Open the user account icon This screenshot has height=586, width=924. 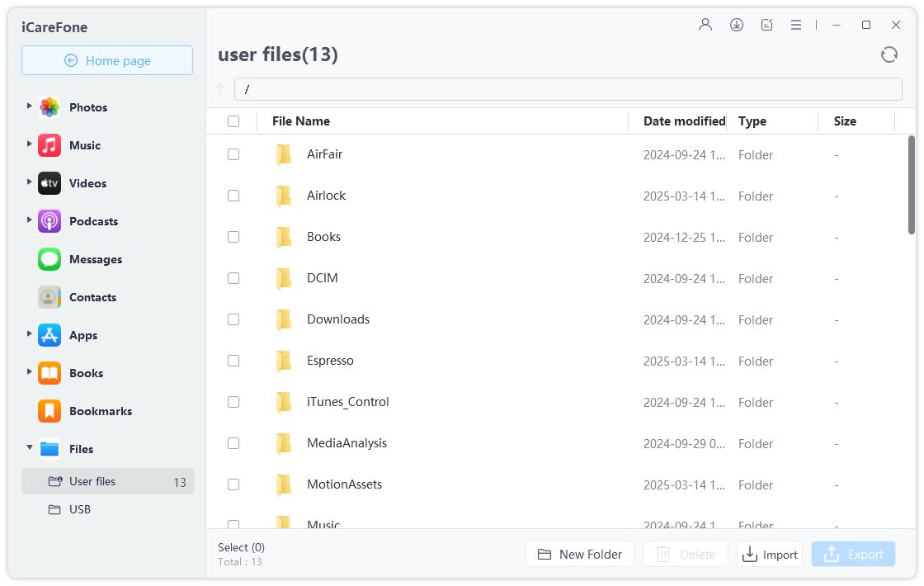(x=705, y=25)
